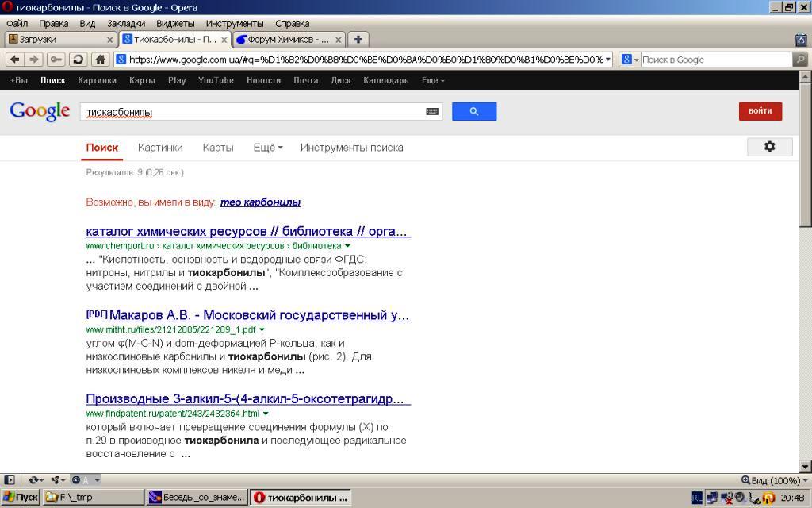
Task: Open Google settings gear icon
Action: 768,147
